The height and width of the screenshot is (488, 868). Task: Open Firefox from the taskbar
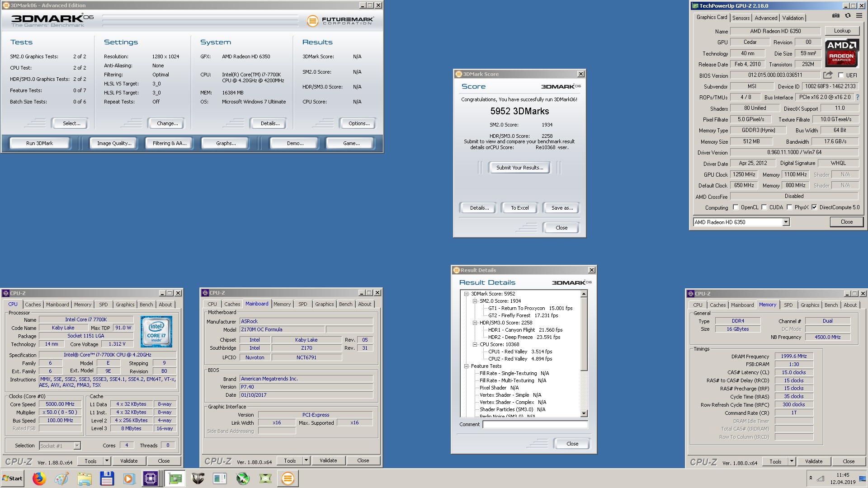39,479
